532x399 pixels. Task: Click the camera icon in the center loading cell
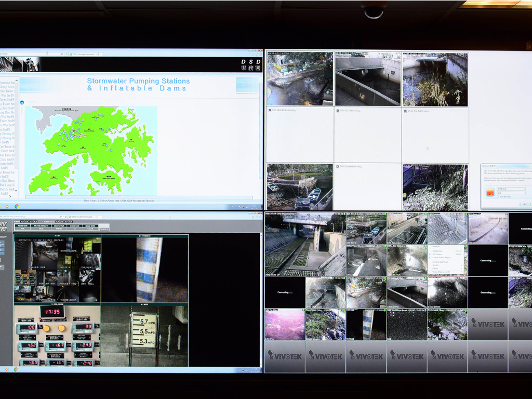338,111
